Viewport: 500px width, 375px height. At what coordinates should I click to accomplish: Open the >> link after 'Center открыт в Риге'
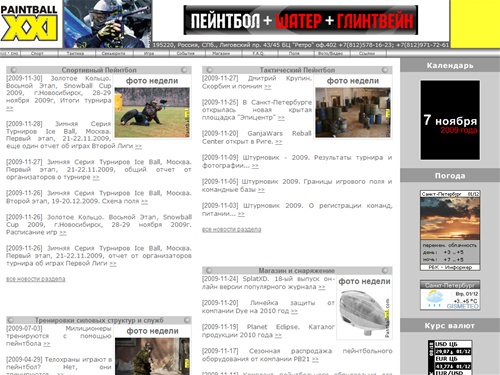pyautogui.click(x=279, y=142)
